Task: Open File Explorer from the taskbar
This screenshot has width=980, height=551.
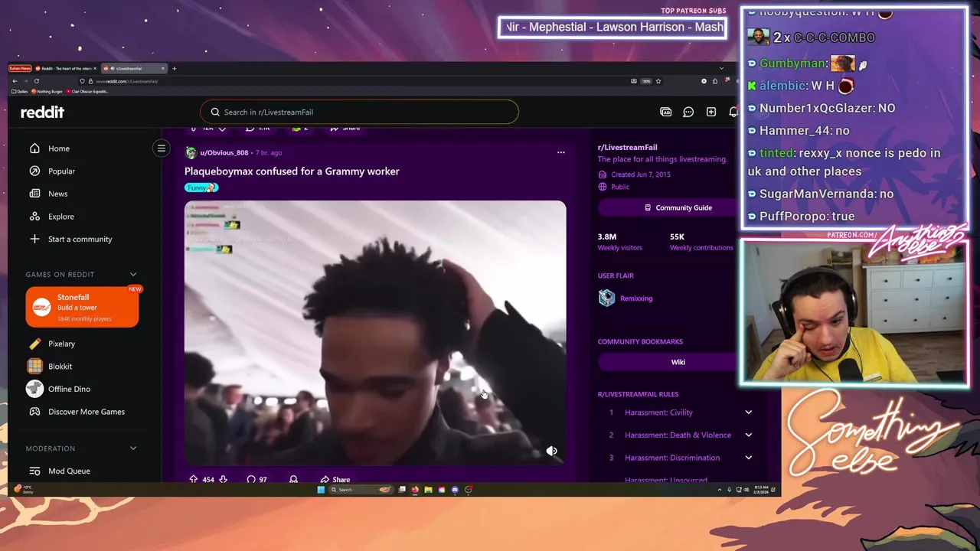Action: click(x=428, y=490)
